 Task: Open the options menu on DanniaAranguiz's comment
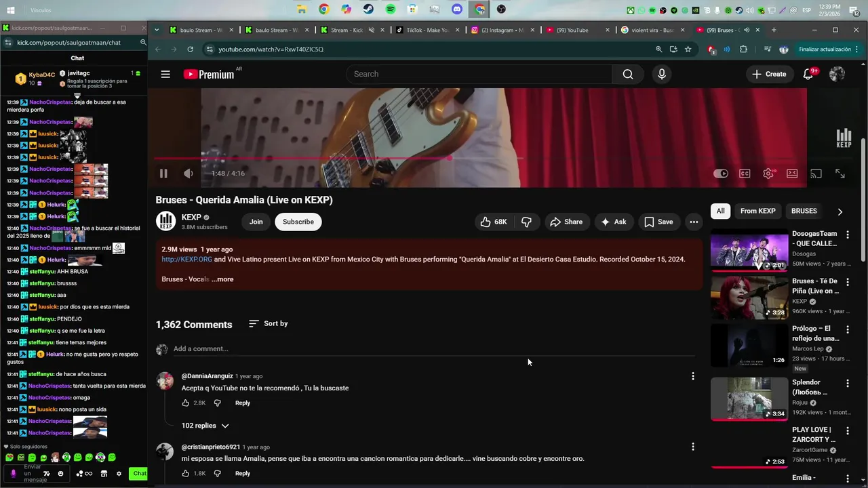click(x=692, y=376)
